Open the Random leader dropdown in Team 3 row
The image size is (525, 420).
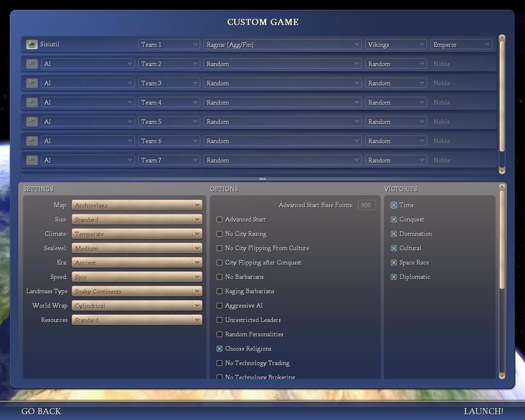pos(282,83)
